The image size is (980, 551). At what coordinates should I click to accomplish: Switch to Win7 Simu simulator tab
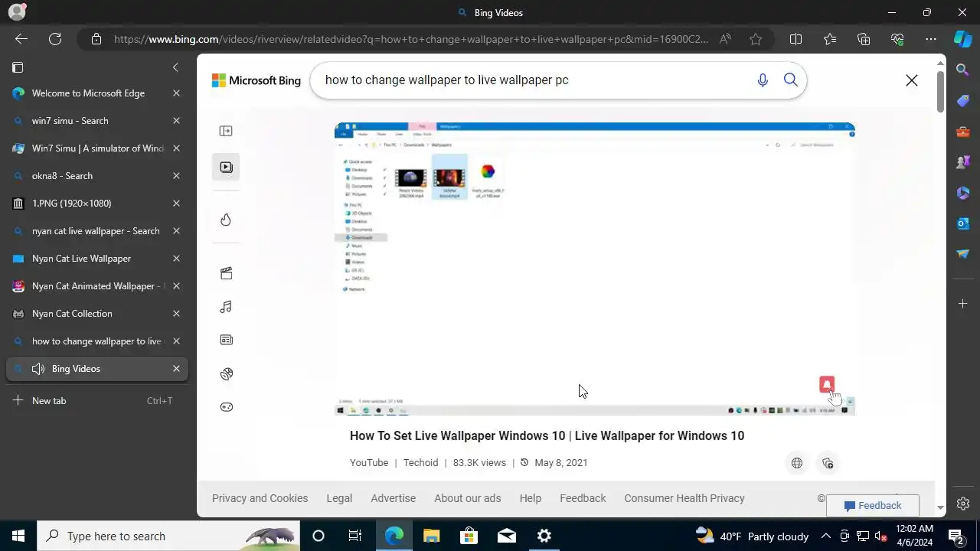[98, 148]
